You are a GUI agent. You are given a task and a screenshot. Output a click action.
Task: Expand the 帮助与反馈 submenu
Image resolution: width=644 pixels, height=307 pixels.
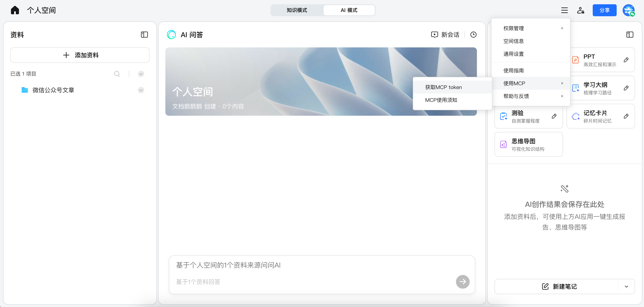tap(531, 96)
